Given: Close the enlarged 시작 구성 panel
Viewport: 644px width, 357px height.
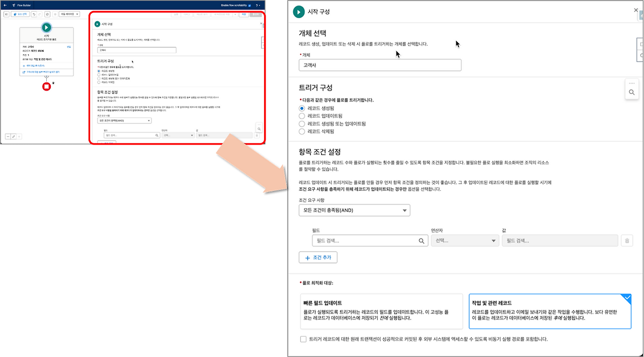Looking at the screenshot, I should click(636, 10).
